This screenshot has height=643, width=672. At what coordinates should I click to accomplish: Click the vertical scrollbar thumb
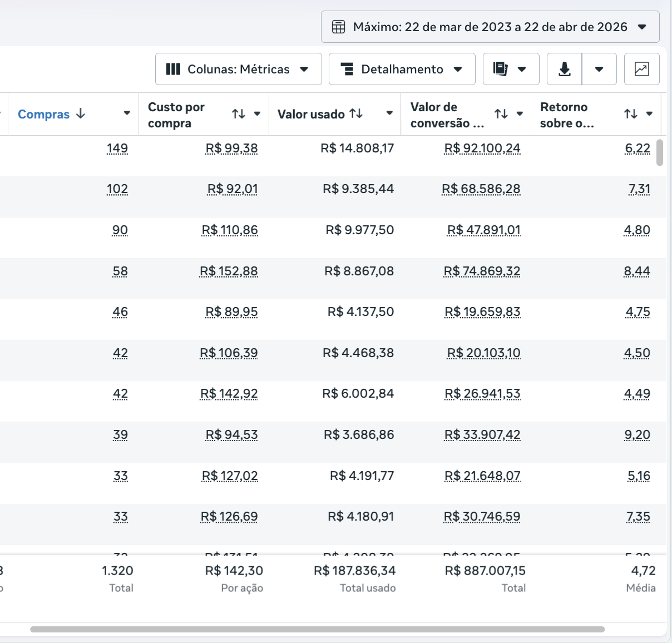click(660, 152)
